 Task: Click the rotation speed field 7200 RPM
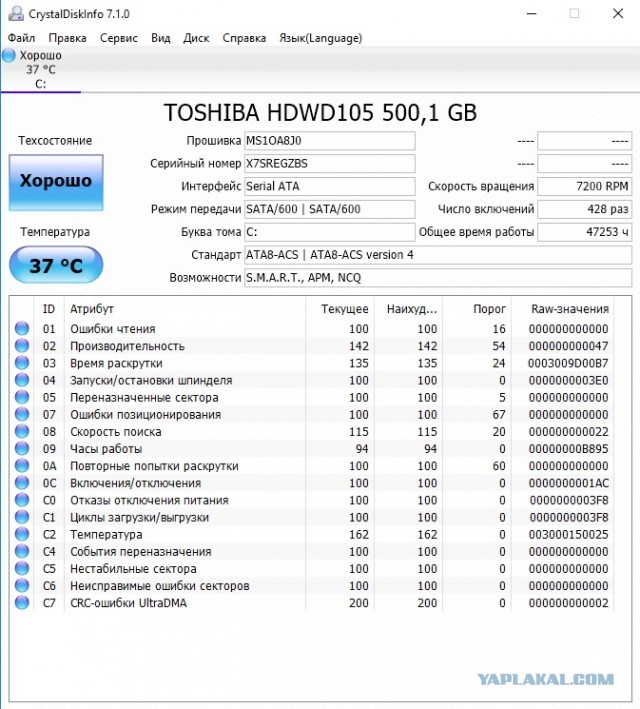click(584, 186)
